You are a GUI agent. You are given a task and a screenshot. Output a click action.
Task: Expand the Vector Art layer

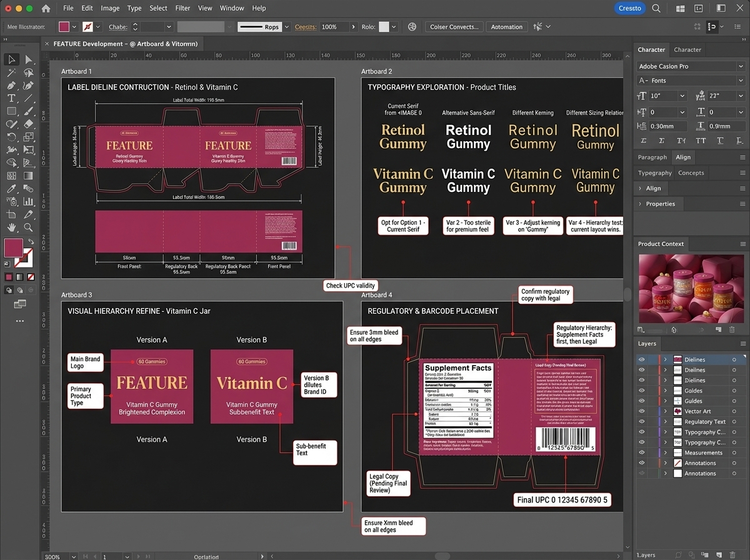[x=665, y=411]
